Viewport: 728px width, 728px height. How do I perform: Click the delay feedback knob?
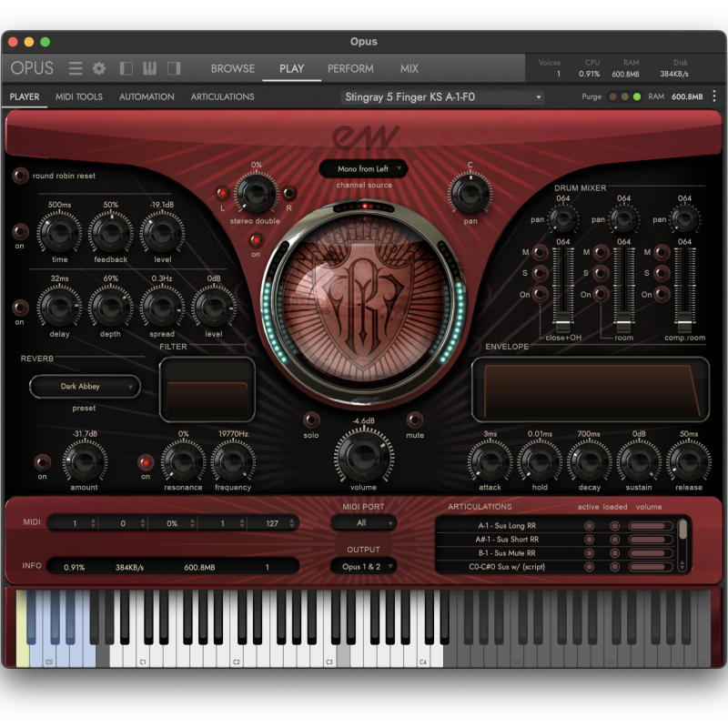[x=110, y=233]
